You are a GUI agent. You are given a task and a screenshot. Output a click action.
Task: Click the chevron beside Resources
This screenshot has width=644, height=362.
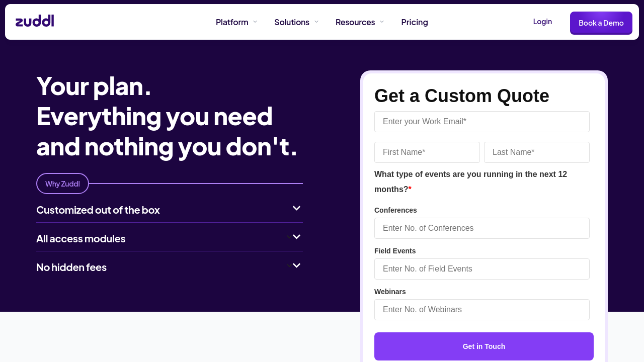[382, 22]
